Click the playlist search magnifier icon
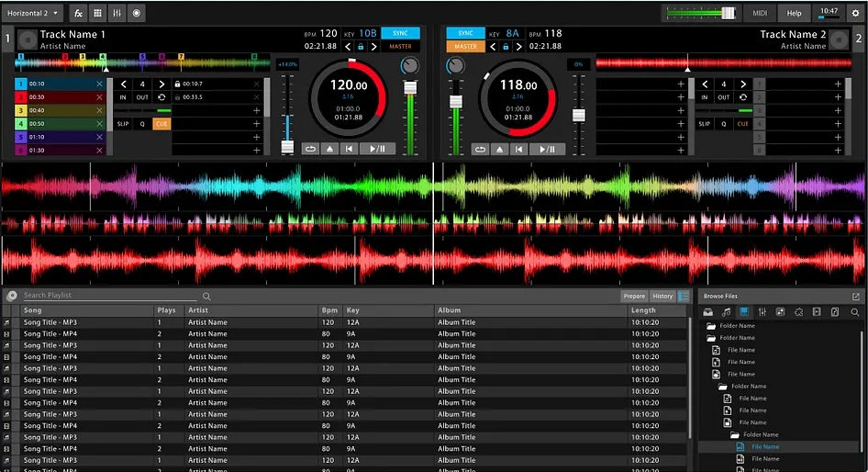The width and height of the screenshot is (868, 472). point(206,297)
